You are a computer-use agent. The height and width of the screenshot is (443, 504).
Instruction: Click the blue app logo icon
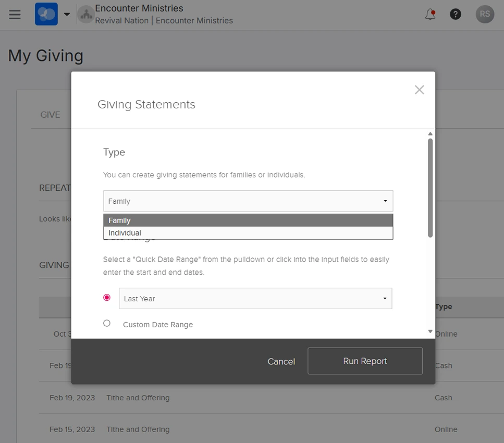coord(46,14)
